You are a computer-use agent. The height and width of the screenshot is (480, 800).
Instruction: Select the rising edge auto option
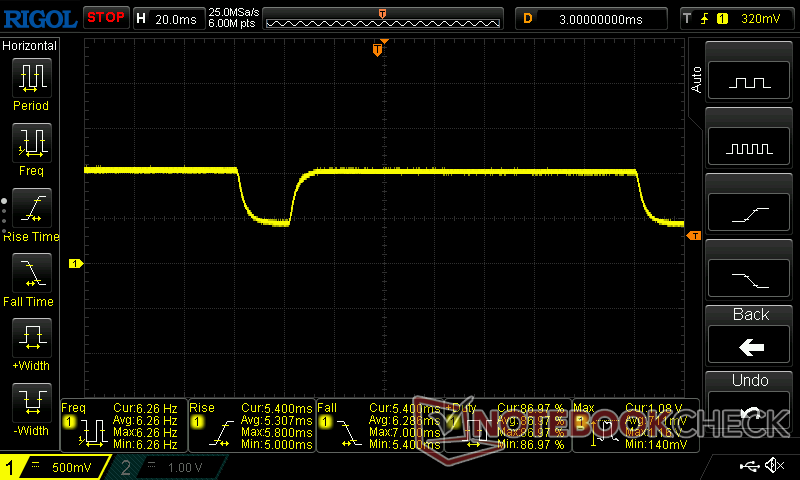750,213
